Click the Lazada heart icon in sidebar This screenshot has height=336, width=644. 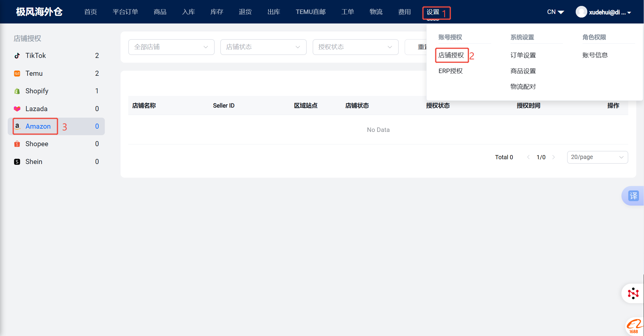(x=17, y=109)
